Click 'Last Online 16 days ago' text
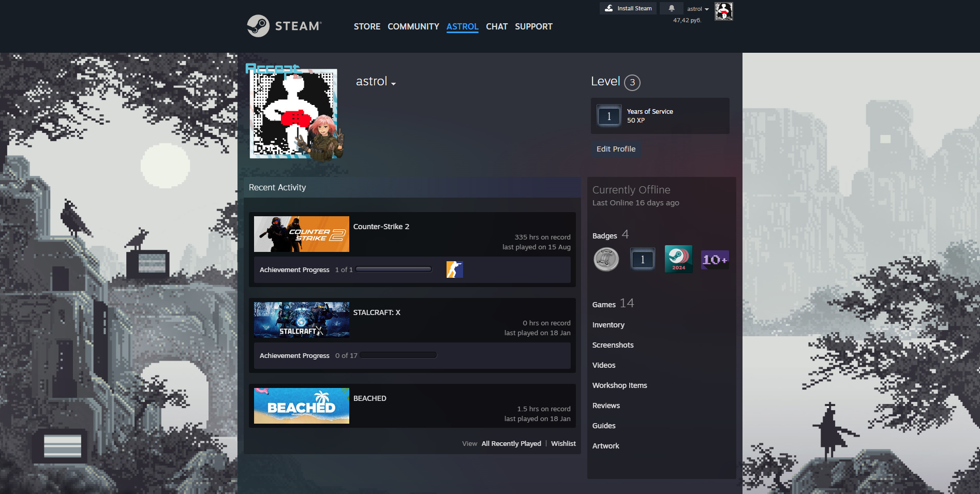The height and width of the screenshot is (494, 980). 636,203
